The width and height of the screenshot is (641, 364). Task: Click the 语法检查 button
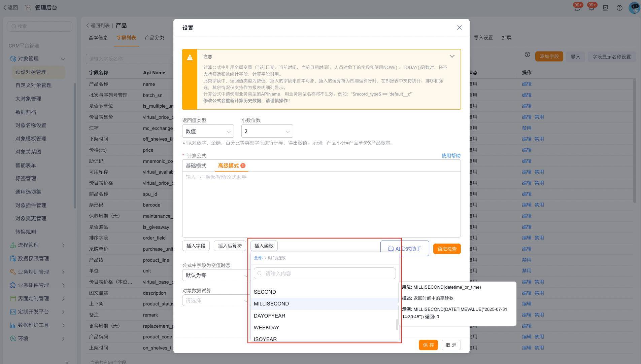(447, 249)
